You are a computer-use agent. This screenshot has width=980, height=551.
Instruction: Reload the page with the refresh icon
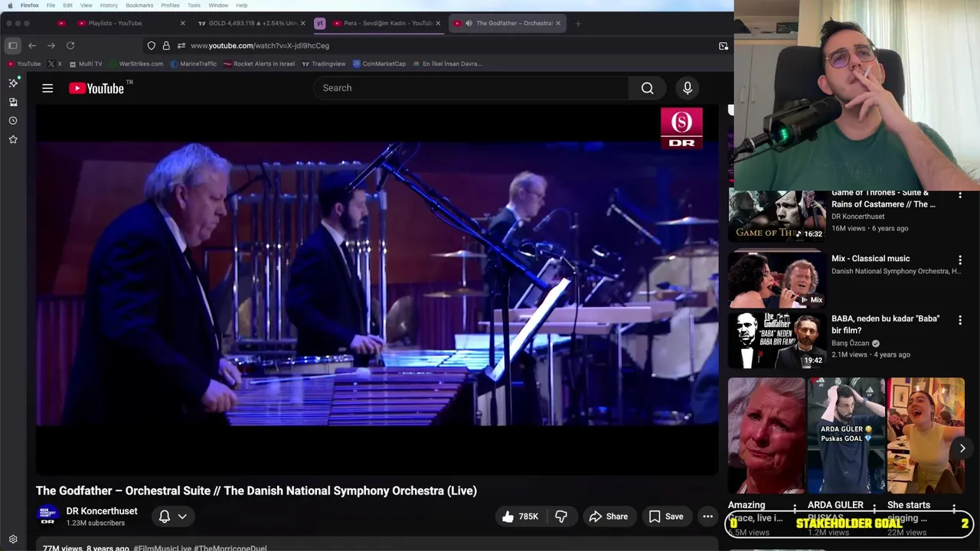click(70, 46)
